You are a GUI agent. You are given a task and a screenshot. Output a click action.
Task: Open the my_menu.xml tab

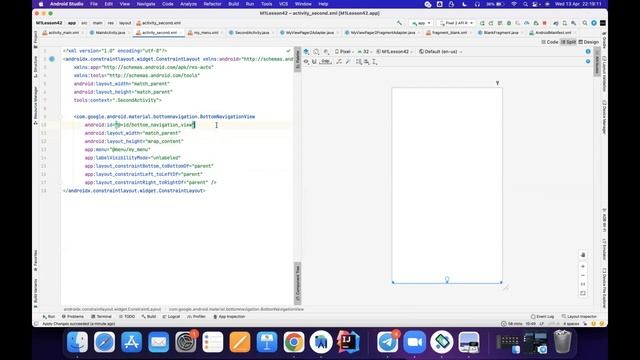(205, 33)
